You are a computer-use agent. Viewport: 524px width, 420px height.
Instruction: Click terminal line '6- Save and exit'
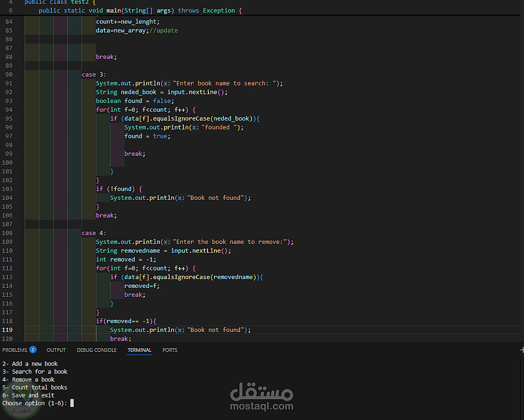[x=28, y=395]
